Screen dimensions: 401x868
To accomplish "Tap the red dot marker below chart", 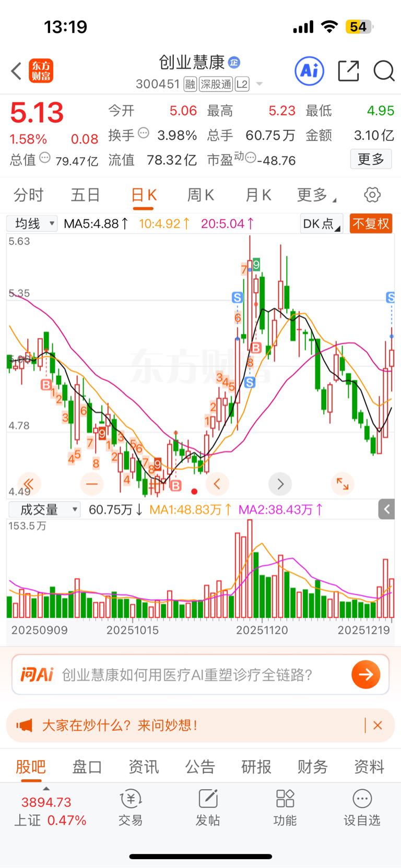I will [x=194, y=491].
